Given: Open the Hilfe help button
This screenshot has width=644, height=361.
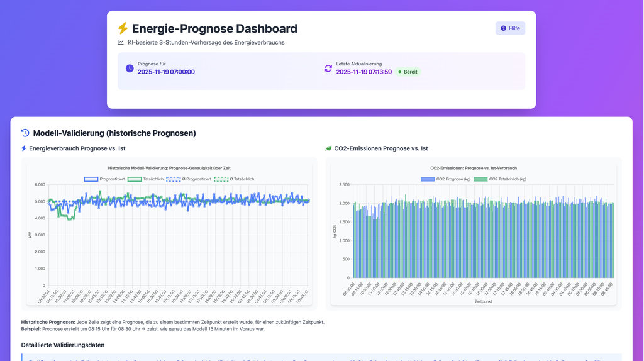Looking at the screenshot, I should 510,28.
